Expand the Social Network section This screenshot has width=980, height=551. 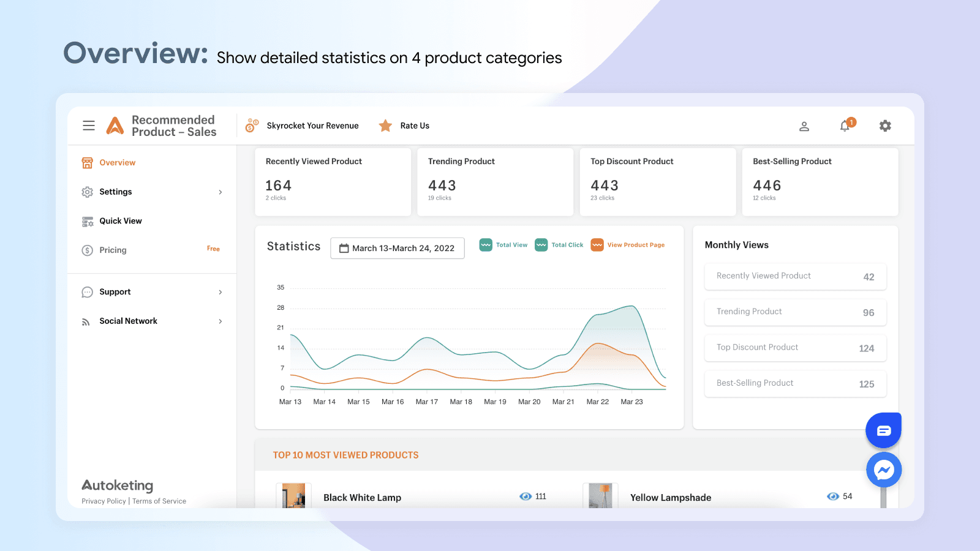pos(128,321)
